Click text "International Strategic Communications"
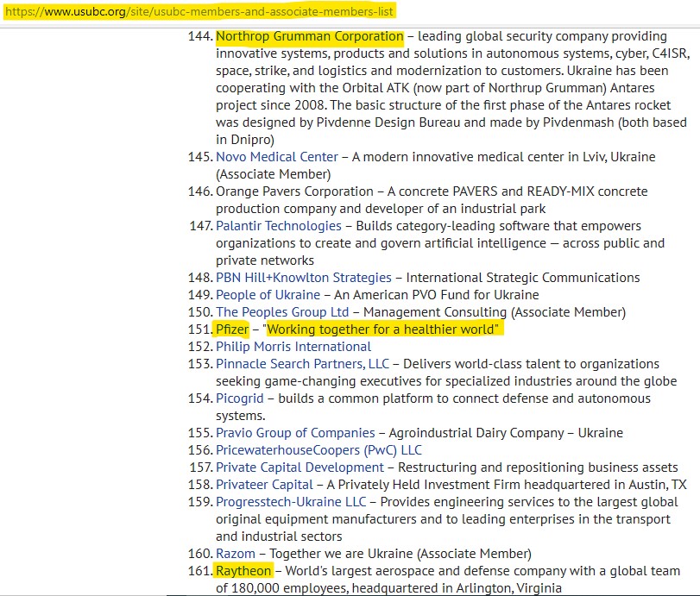Viewport: 700px width, 596px height. 523,278
